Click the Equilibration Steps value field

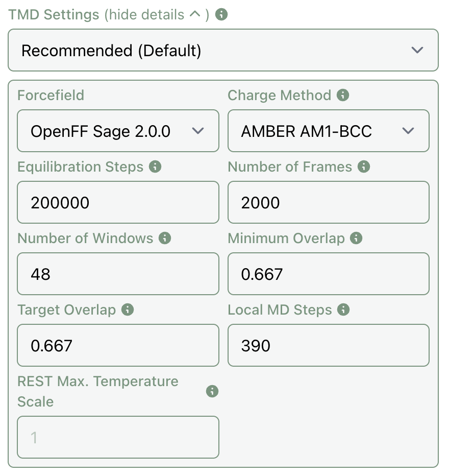click(118, 202)
